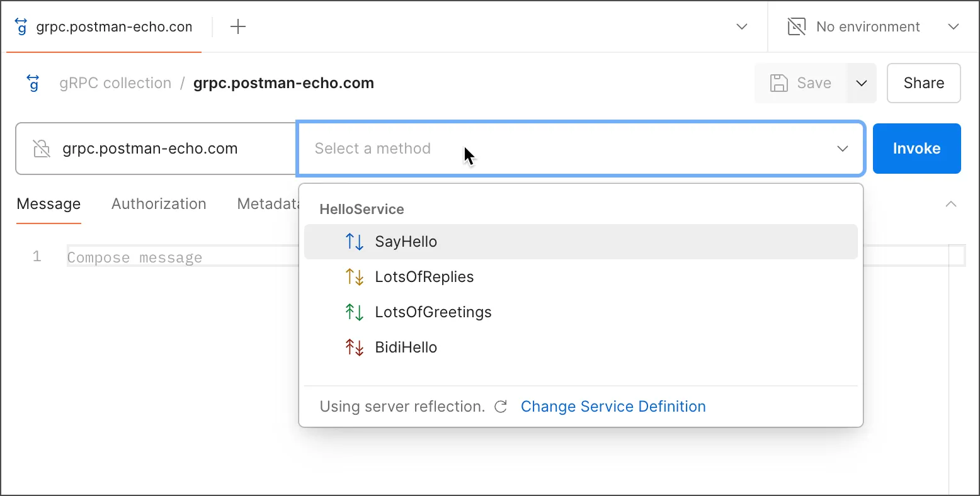Select the grpc.postman-echo.com request tab
Viewport: 980px width, 496px height.
(104, 26)
